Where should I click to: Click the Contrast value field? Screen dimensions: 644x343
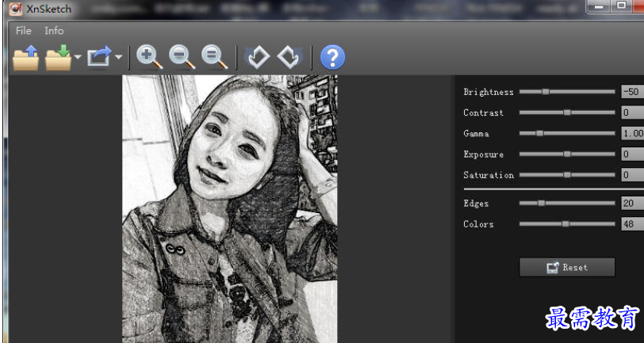coord(633,112)
